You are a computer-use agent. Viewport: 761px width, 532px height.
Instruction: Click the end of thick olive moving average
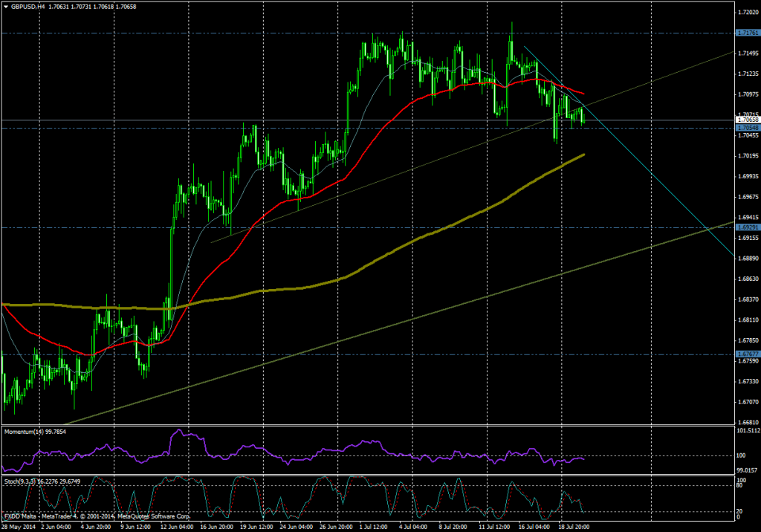(583, 155)
